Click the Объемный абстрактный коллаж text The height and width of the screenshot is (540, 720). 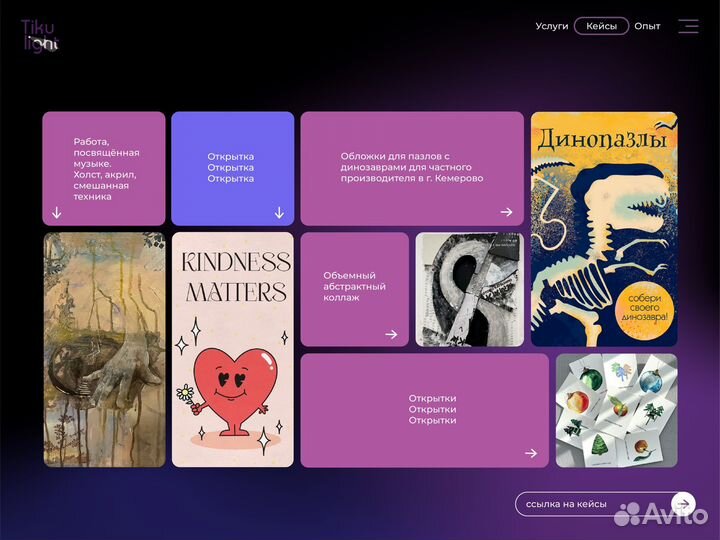click(x=354, y=287)
